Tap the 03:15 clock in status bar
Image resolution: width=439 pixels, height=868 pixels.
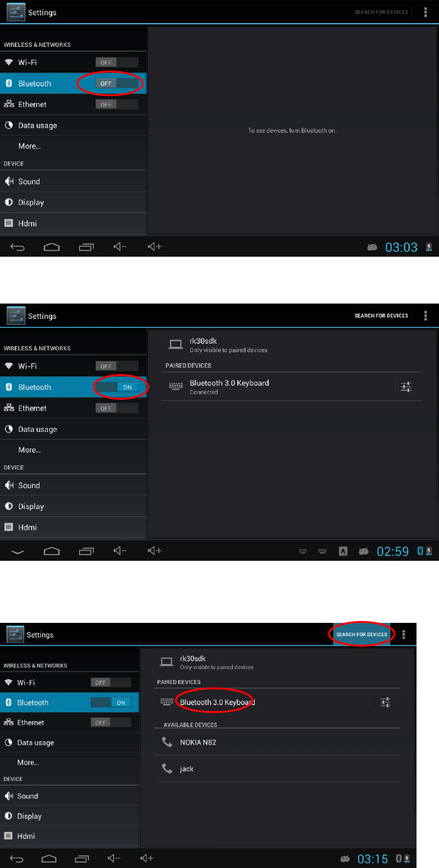(373, 859)
